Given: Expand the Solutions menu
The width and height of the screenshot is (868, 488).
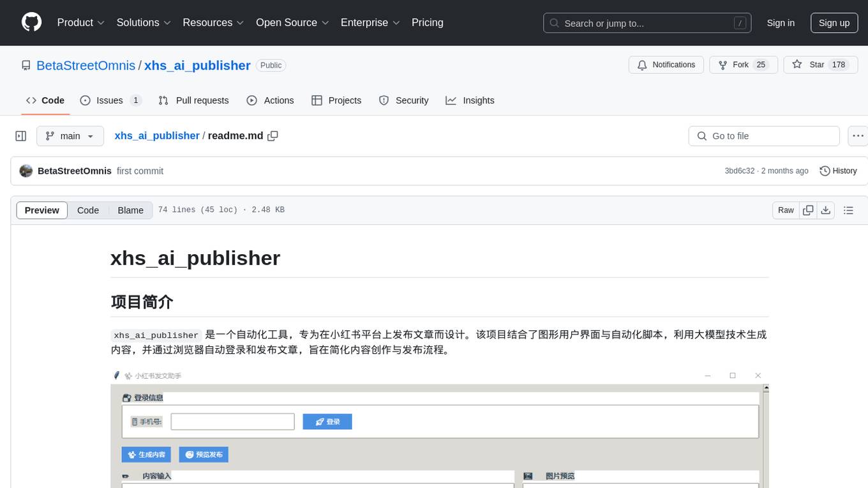Looking at the screenshot, I should (x=144, y=22).
